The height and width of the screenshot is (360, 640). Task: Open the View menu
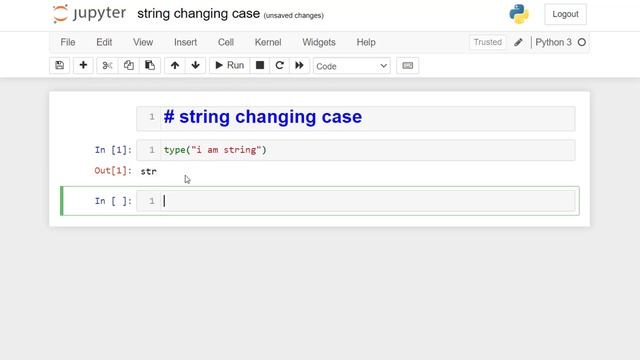point(143,42)
